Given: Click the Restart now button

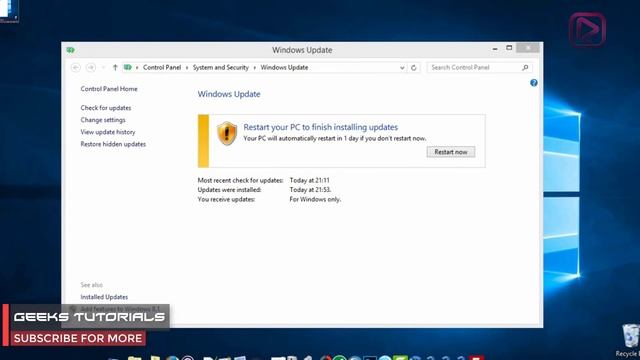Looking at the screenshot, I should pos(451,152).
